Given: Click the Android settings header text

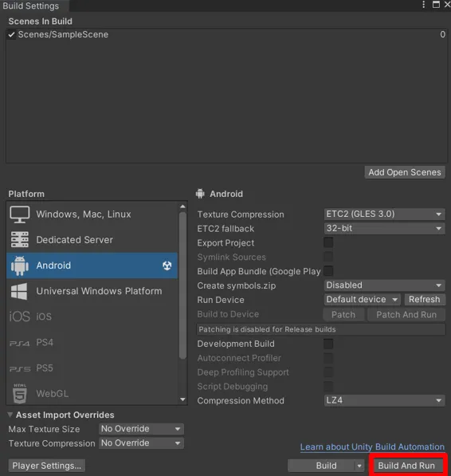Looking at the screenshot, I should [x=226, y=194].
